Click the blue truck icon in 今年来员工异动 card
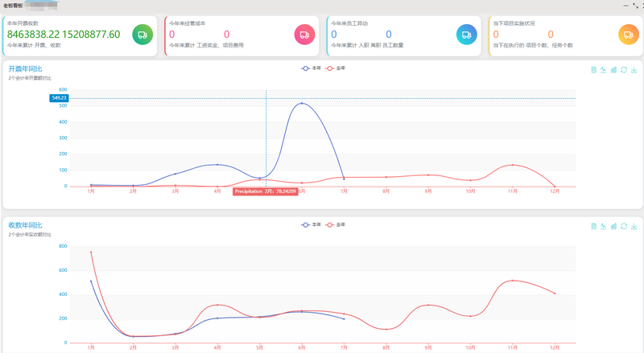Screen dimensions: 644x353 (467, 35)
